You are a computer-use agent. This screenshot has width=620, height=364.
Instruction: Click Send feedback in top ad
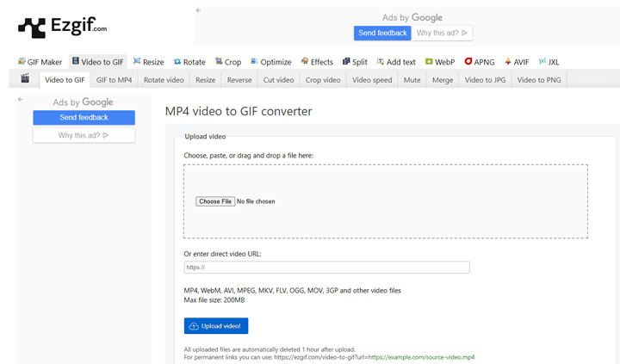point(382,33)
